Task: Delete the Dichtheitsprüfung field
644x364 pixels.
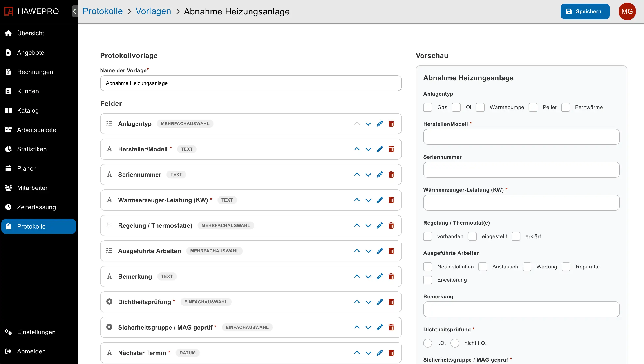Action: click(x=391, y=302)
